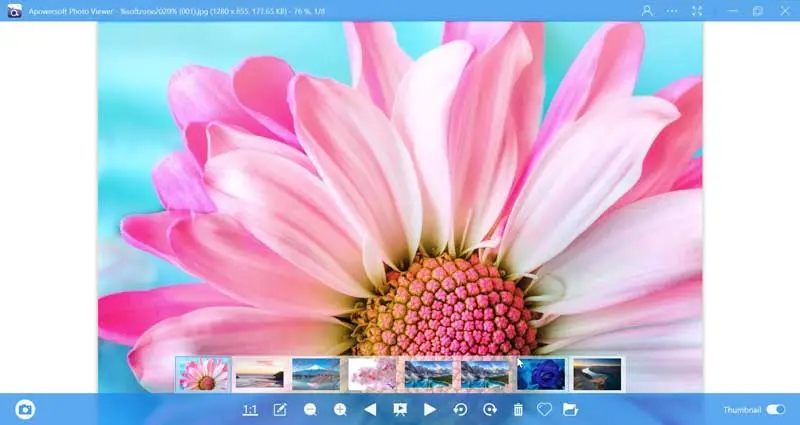800x425 pixels.
Task: Select the cherry blossom thumbnail
Action: pyautogui.click(x=372, y=374)
